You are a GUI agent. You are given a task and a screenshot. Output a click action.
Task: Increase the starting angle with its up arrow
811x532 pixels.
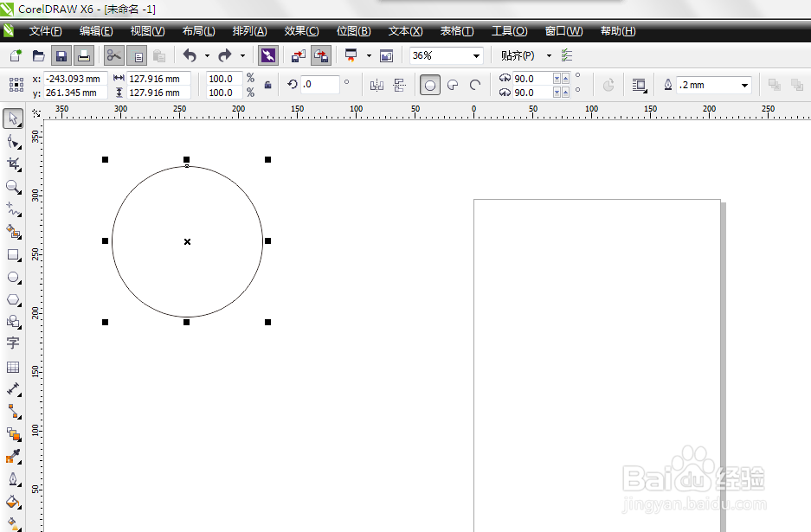click(565, 79)
